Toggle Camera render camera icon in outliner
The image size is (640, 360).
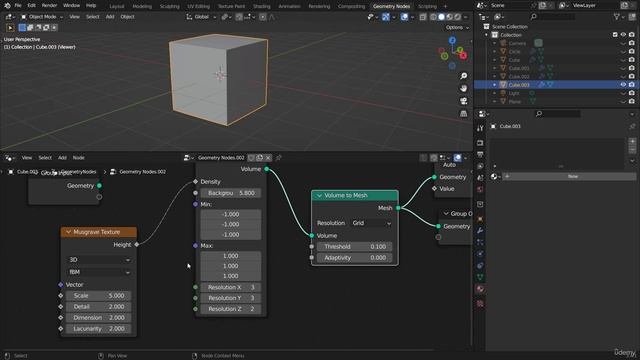pyautogui.click(x=632, y=43)
